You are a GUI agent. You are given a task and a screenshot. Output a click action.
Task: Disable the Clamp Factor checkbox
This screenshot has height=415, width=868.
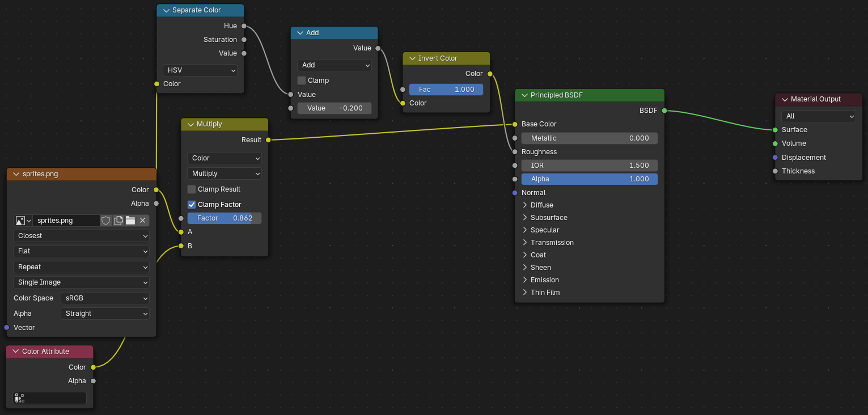192,205
